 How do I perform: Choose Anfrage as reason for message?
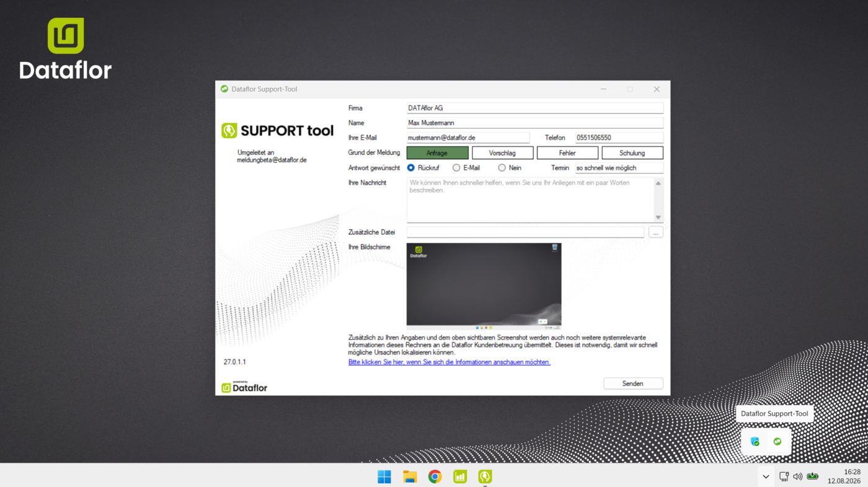click(x=438, y=152)
